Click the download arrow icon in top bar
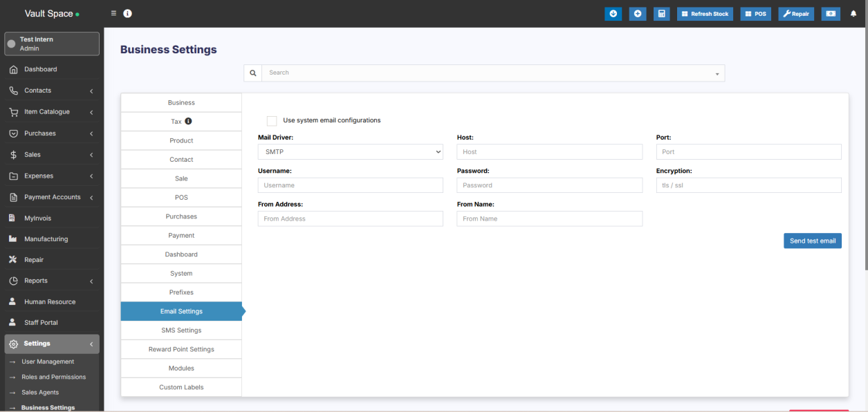 (x=613, y=14)
